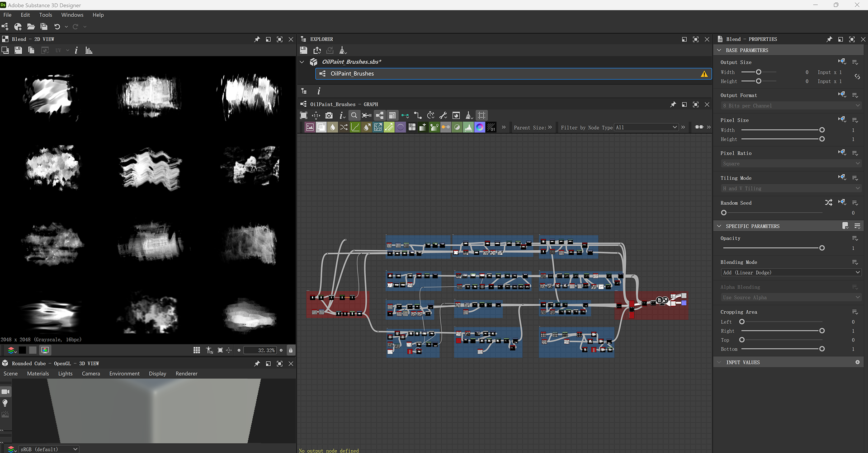Toggle snapping frame icon in graph toolbar
868x453 pixels.
click(x=481, y=116)
